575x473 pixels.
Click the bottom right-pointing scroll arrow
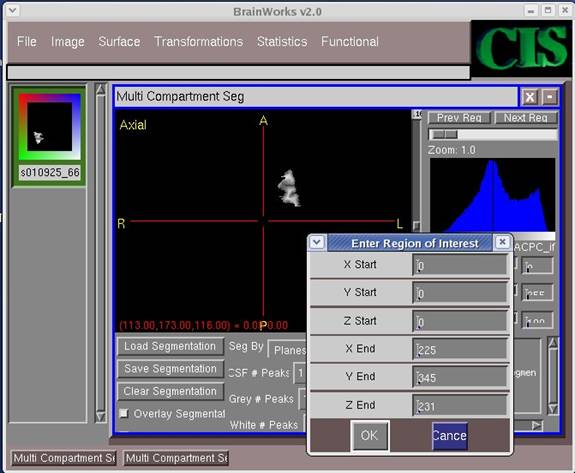536,425
